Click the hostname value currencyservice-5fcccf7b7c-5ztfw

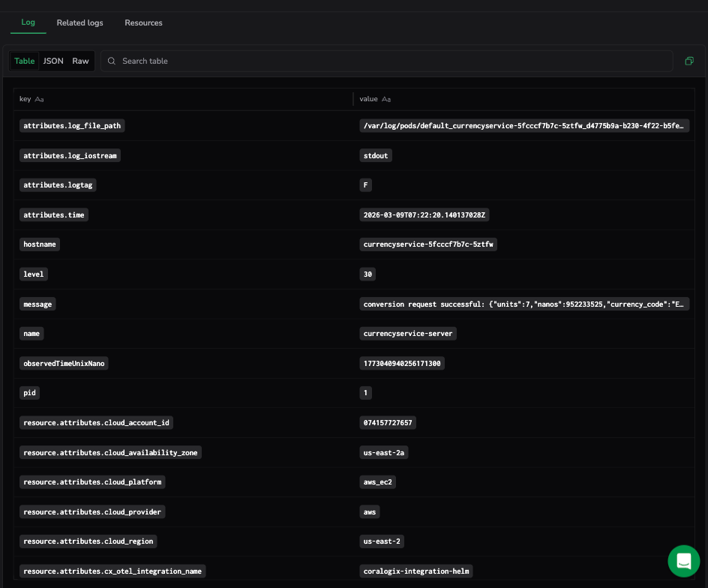click(x=429, y=244)
